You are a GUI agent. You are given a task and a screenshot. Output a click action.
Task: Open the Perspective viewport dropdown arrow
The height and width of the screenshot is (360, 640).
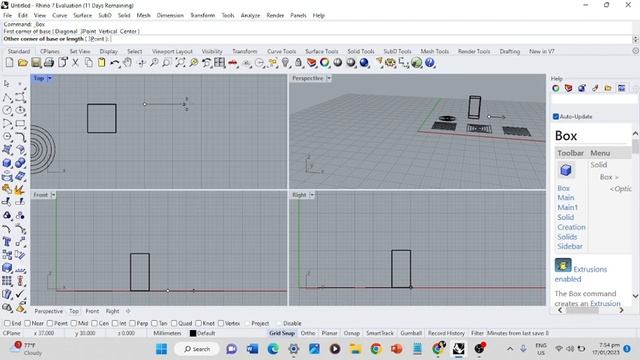point(329,78)
